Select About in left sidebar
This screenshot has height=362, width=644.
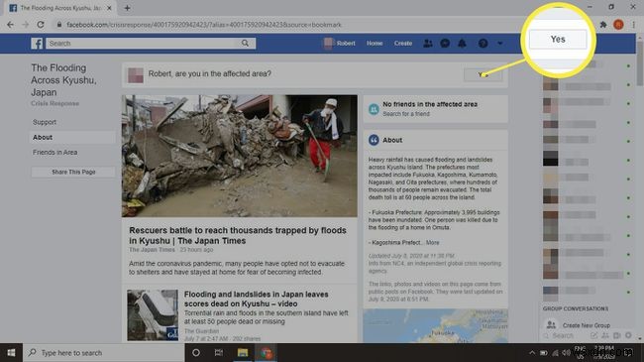(72, 138)
